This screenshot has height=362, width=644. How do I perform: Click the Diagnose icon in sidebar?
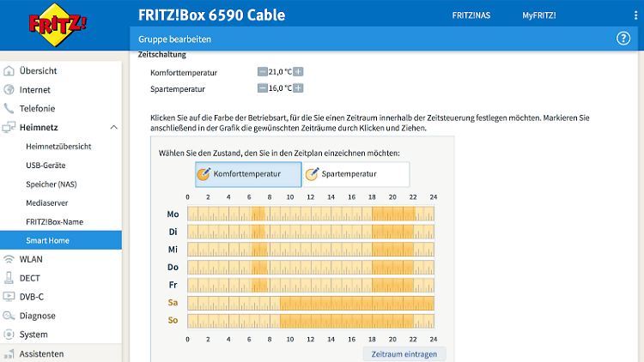[x=9, y=316]
